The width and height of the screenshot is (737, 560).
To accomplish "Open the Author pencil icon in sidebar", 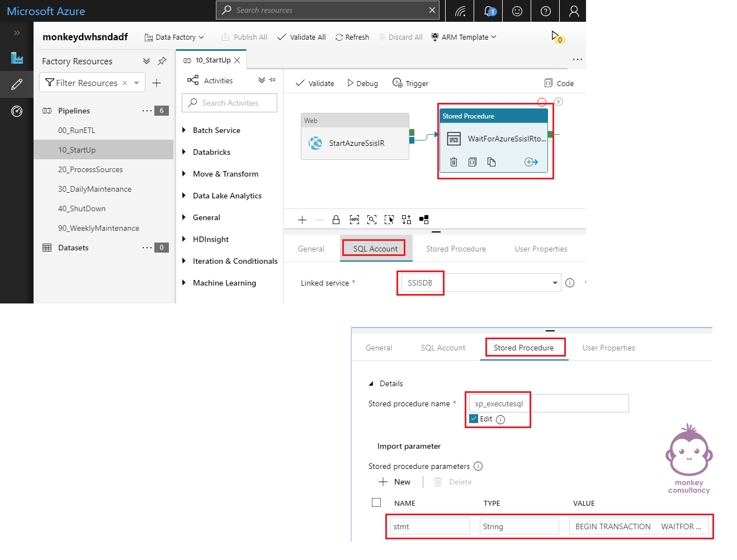I will click(17, 84).
